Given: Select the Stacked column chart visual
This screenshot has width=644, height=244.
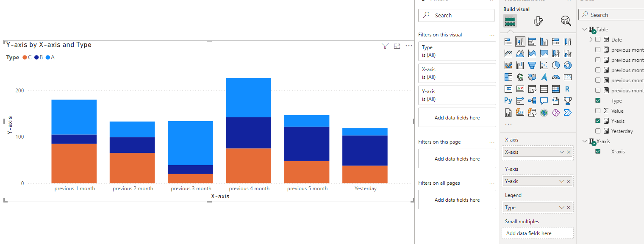Looking at the screenshot, I should click(x=520, y=42).
